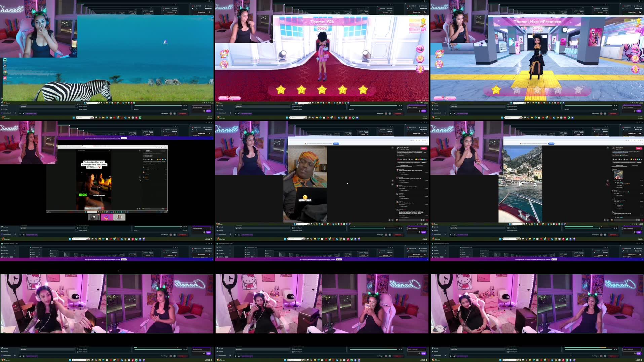Check upper Screen Capture box in headwrap video tile

(293, 228)
